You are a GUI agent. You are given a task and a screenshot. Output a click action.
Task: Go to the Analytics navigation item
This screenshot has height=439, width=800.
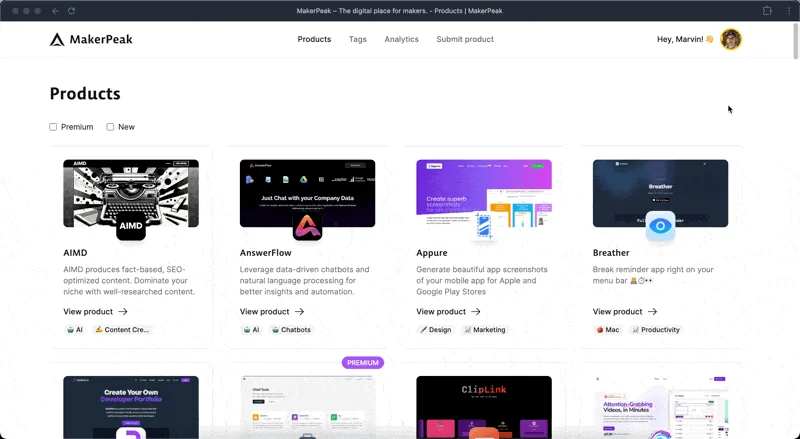pyautogui.click(x=401, y=40)
